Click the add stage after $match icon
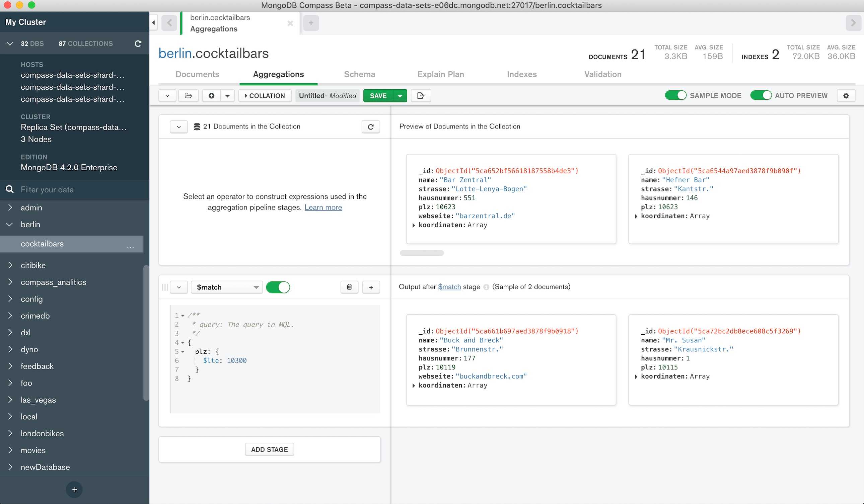Viewport: 864px width, 504px height. click(371, 287)
